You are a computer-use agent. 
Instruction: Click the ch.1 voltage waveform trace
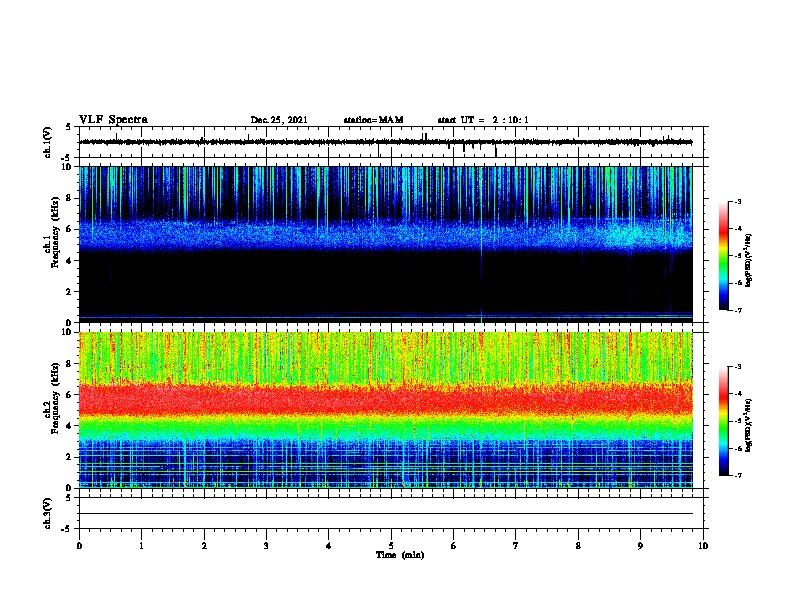pyautogui.click(x=385, y=142)
